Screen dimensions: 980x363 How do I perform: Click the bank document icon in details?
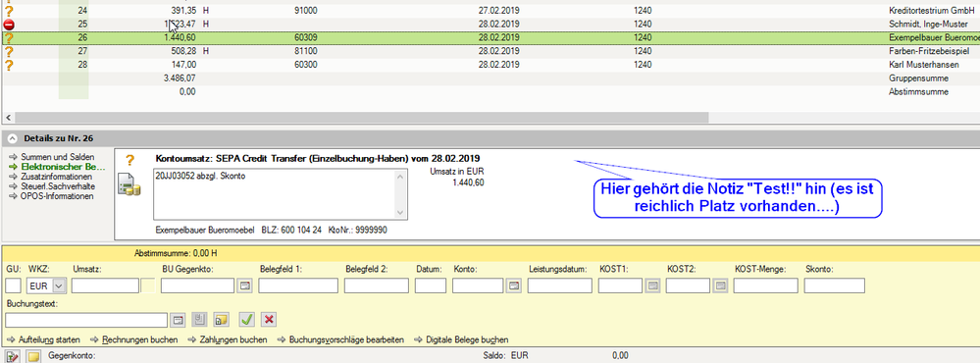tap(129, 186)
